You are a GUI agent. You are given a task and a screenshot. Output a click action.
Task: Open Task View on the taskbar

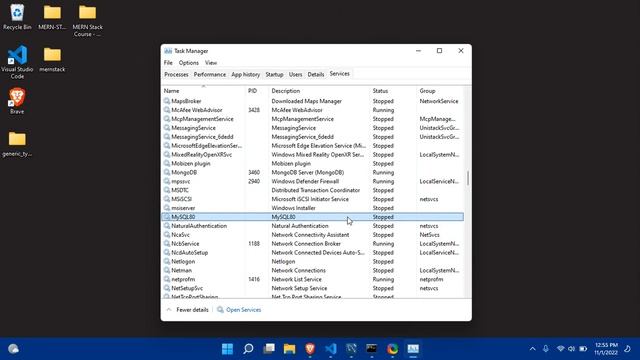point(269,349)
